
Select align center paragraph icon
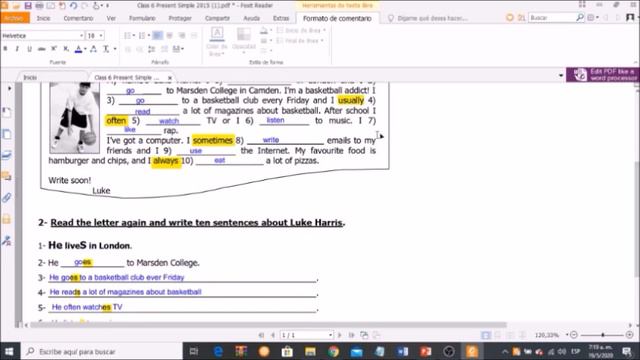[x=169, y=36]
